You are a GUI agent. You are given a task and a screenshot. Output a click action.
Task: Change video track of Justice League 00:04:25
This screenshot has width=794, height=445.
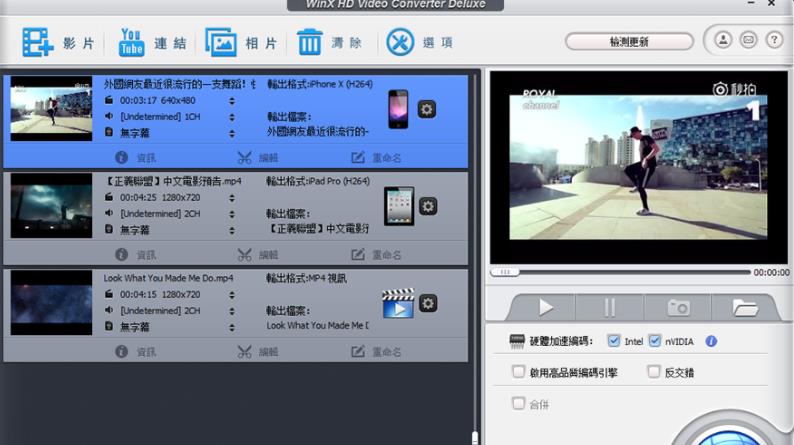[232, 198]
